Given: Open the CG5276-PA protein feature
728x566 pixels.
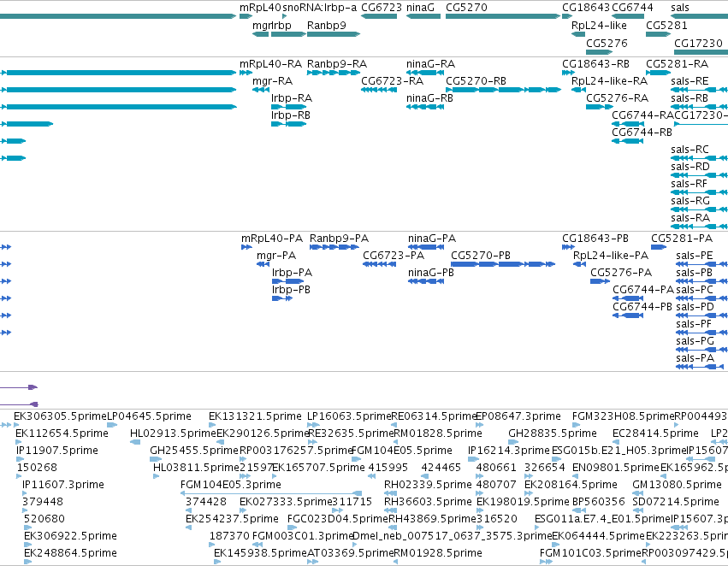Looking at the screenshot, I should [x=600, y=281].
